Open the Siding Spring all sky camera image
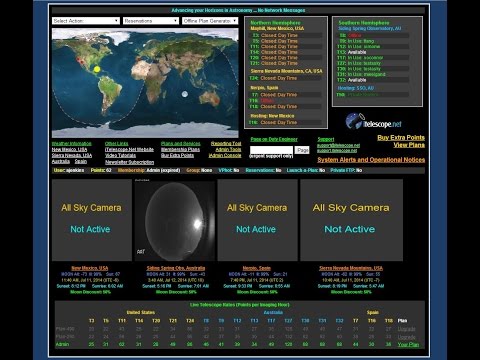Viewport: 480px width, 360px height. [x=175, y=220]
